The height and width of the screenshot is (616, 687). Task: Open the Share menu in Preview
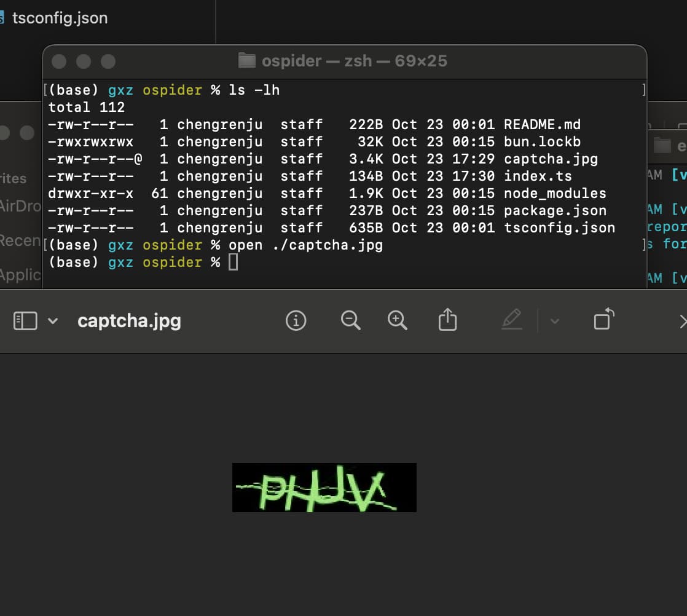tap(447, 320)
